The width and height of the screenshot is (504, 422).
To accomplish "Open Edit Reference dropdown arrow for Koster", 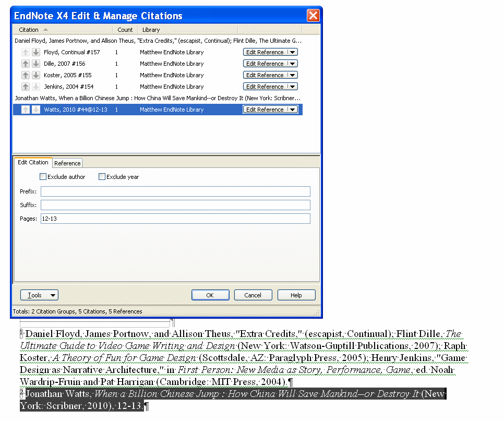I will (293, 75).
